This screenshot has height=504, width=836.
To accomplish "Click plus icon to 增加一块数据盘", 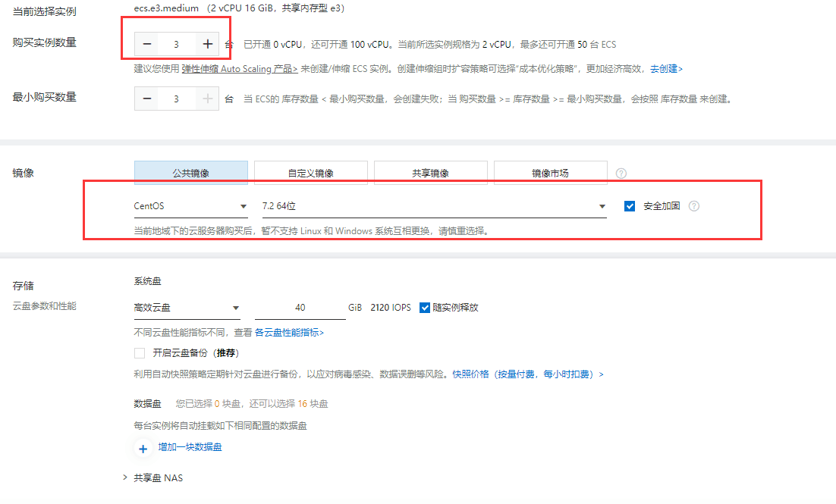I will tap(143, 449).
